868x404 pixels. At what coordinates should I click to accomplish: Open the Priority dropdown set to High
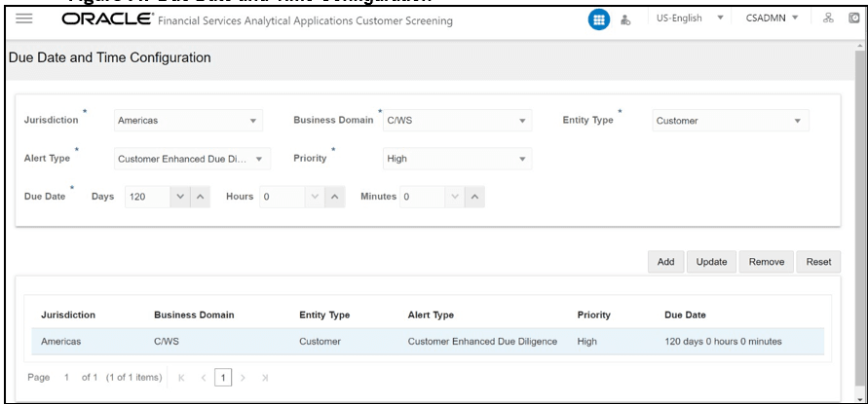[x=457, y=159]
